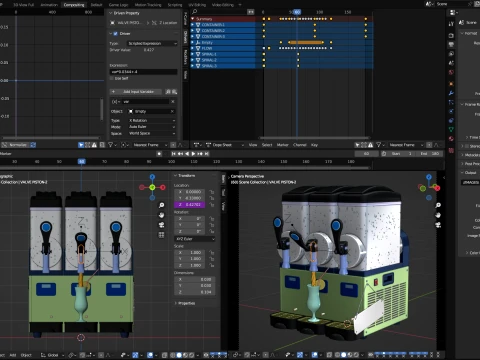Viewport: 480px width, 360px height.
Task: Open the driver Type Scripted Expression dropdown
Action: point(152,43)
